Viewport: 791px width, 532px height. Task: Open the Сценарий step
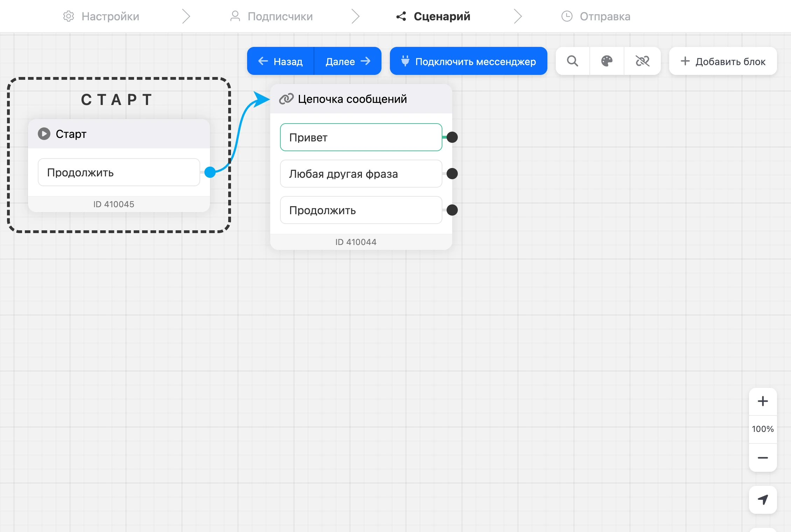433,16
